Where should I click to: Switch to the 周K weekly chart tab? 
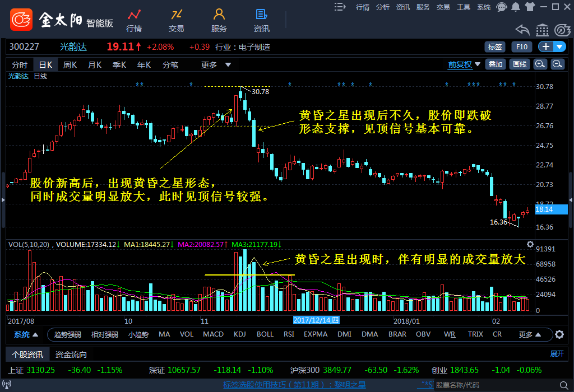(x=70, y=65)
